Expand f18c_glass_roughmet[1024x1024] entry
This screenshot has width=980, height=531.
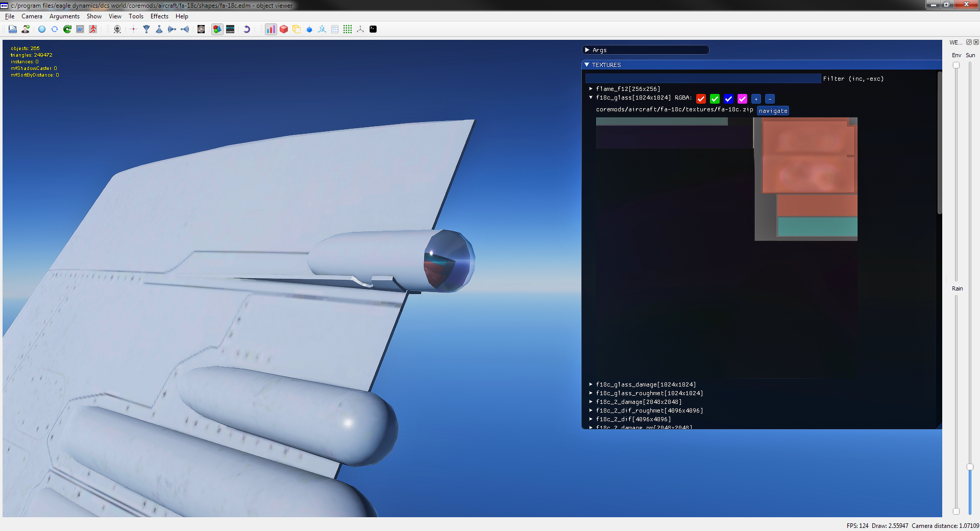point(591,393)
